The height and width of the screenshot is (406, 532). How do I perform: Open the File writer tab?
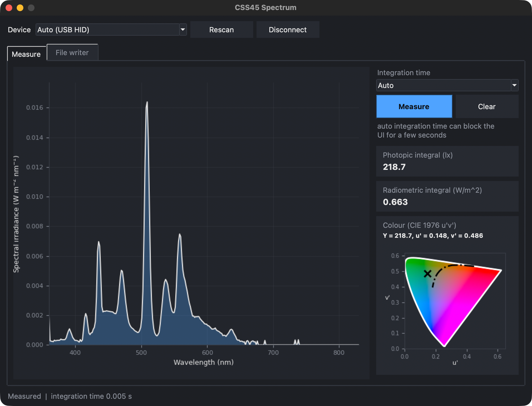click(x=72, y=52)
